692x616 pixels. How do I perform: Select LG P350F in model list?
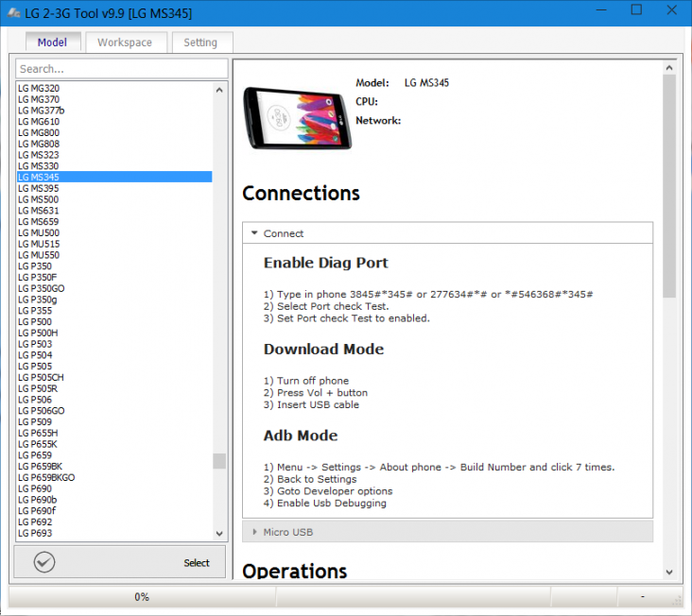tap(114, 277)
